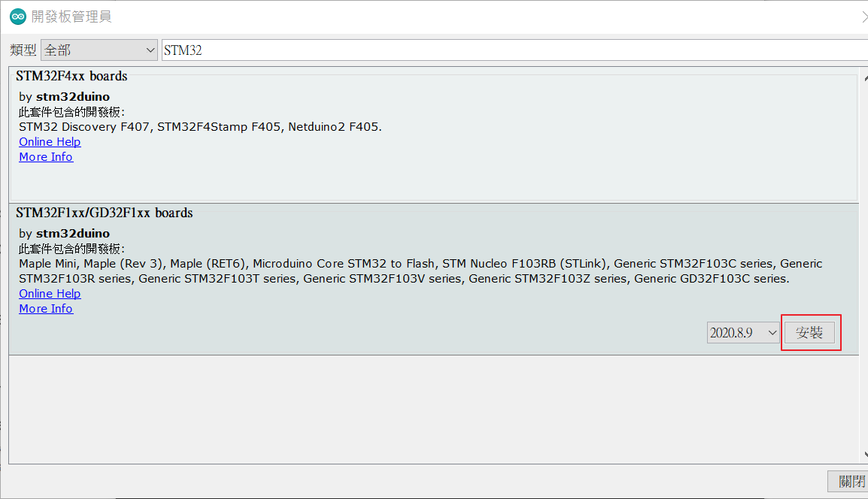
Task: Click the vertical scrollbar track
Action: pos(865,265)
